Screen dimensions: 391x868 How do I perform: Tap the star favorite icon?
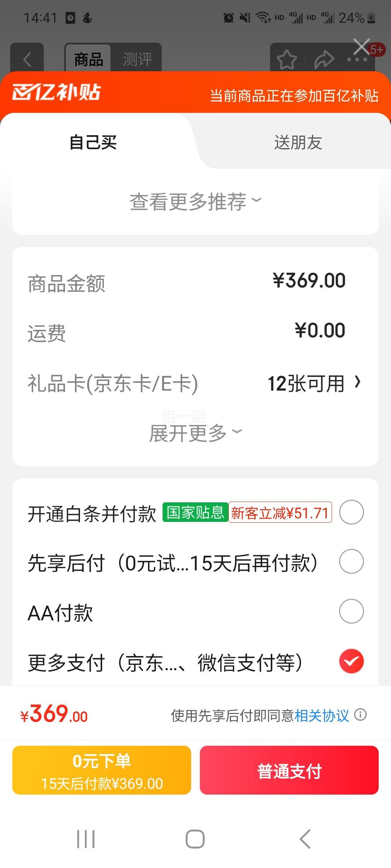coord(287,60)
